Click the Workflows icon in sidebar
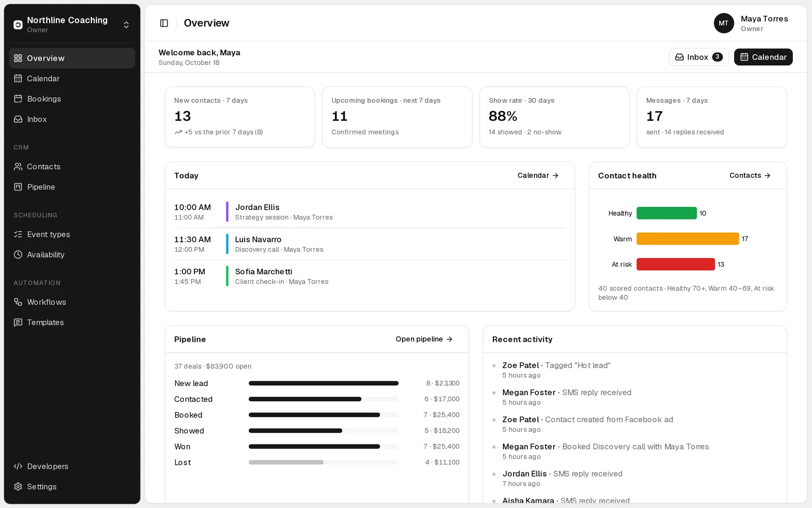Screen dimensions: 812x508 18,302
